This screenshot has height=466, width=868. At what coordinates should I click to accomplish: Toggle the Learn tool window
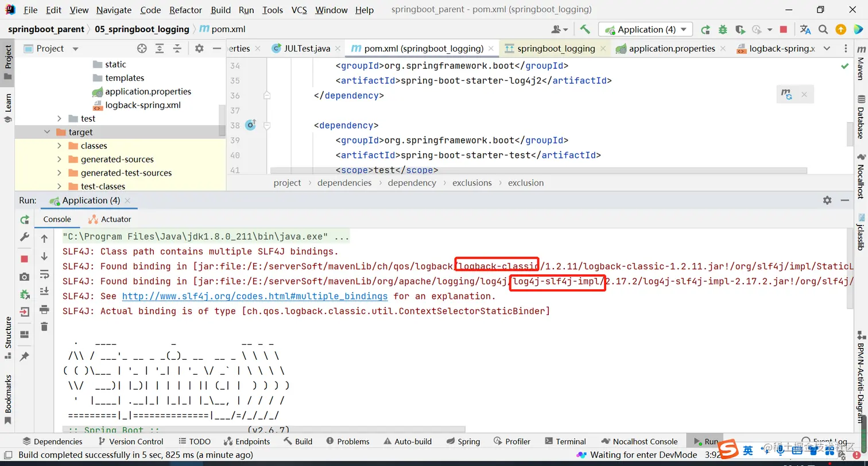[8, 108]
